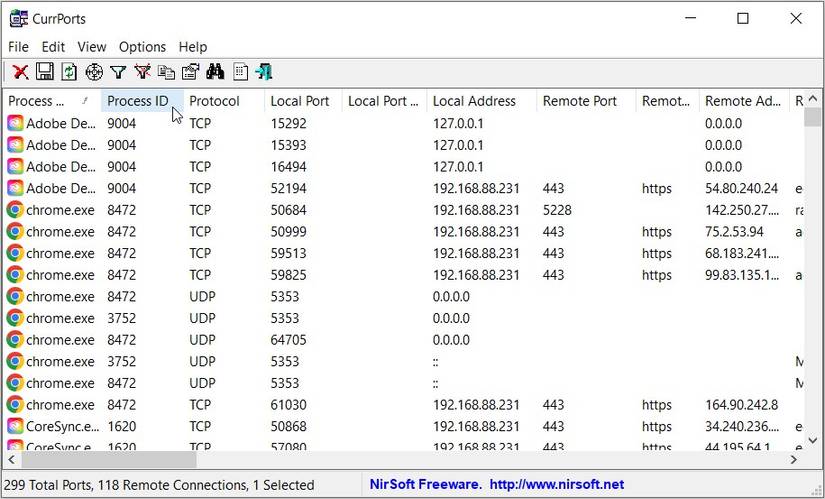Open the File menu
This screenshot has height=499, width=825.
click(x=18, y=47)
